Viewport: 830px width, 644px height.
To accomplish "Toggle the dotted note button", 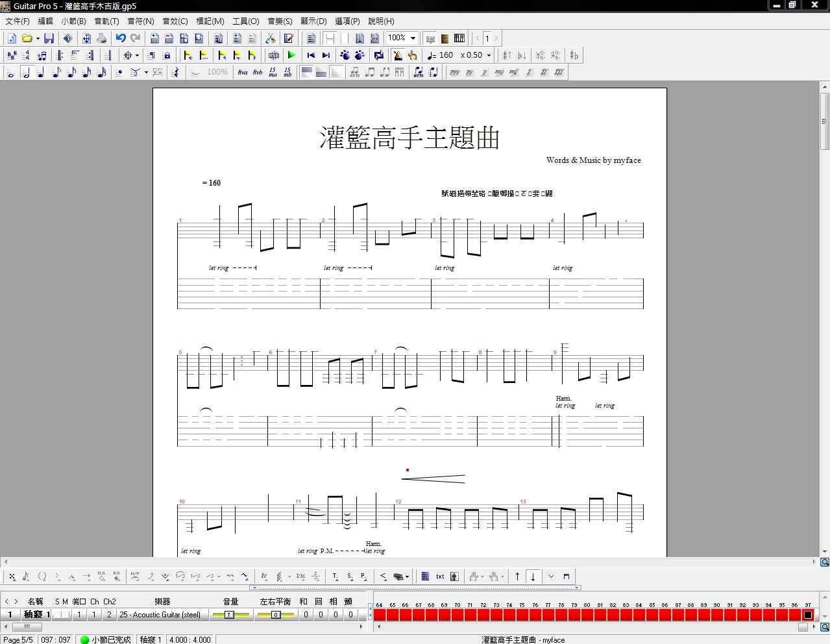I will [x=119, y=72].
